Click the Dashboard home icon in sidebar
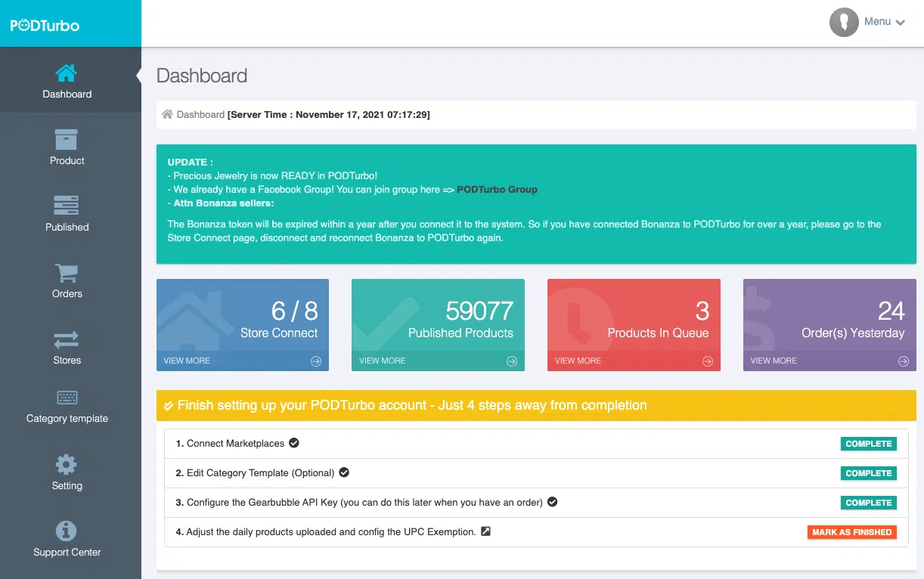The image size is (924, 579). pyautogui.click(x=67, y=73)
